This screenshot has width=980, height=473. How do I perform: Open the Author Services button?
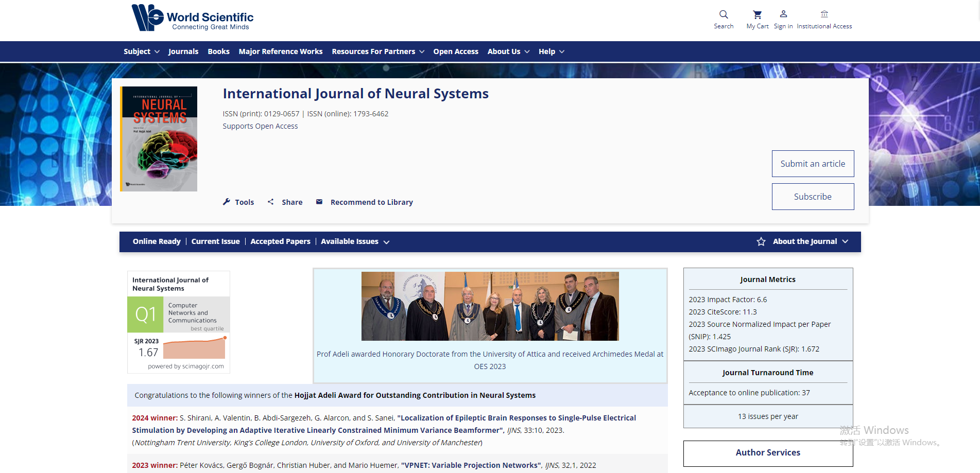768,453
